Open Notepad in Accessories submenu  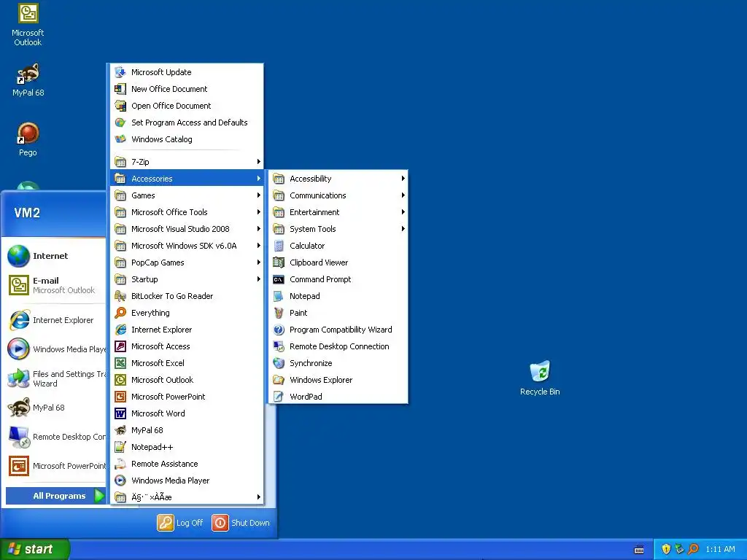[338, 296]
